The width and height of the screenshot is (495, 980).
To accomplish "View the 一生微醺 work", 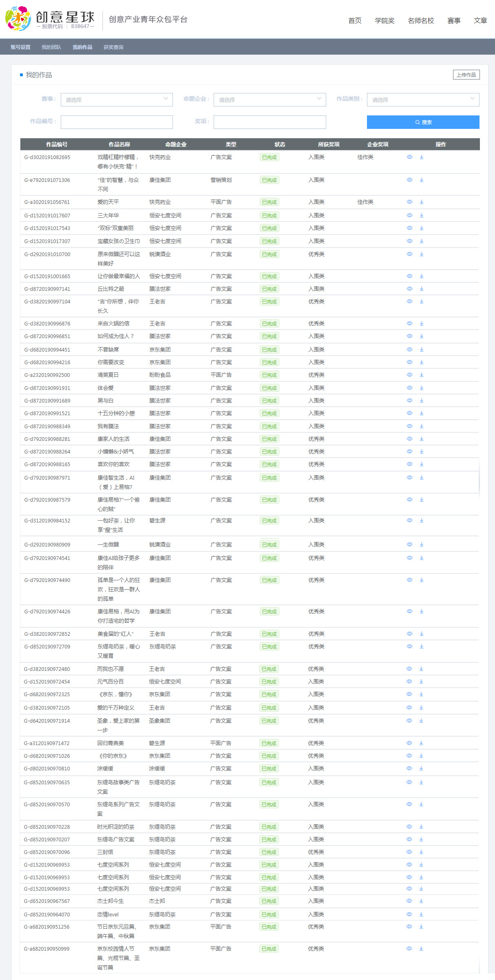I will pyautogui.click(x=409, y=544).
